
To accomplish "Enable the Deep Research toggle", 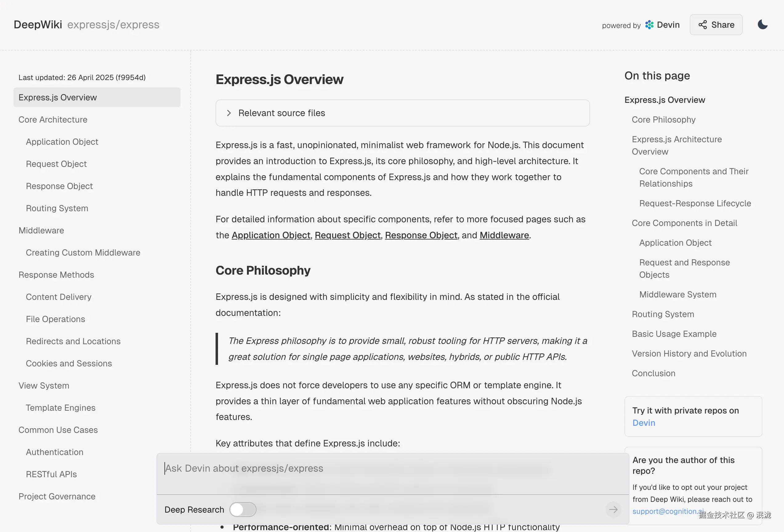I will (x=243, y=510).
